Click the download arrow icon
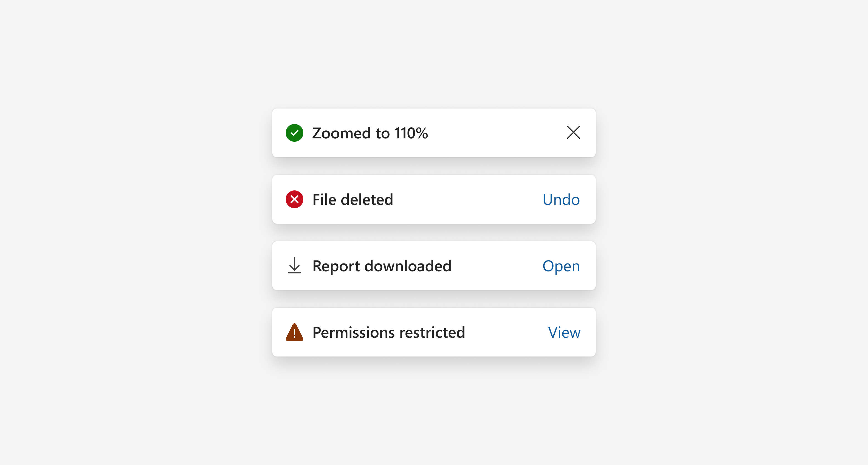Viewport: 868px width, 465px height. 294,265
